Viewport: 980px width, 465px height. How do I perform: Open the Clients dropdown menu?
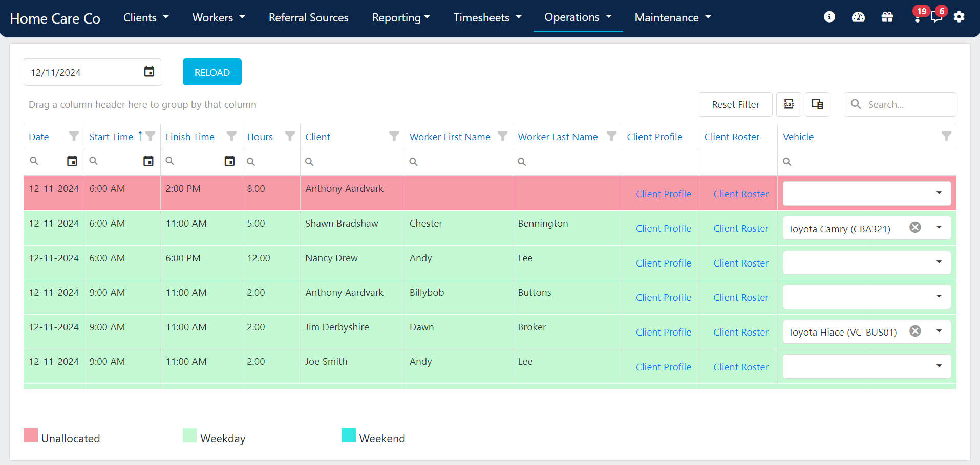pyautogui.click(x=146, y=17)
